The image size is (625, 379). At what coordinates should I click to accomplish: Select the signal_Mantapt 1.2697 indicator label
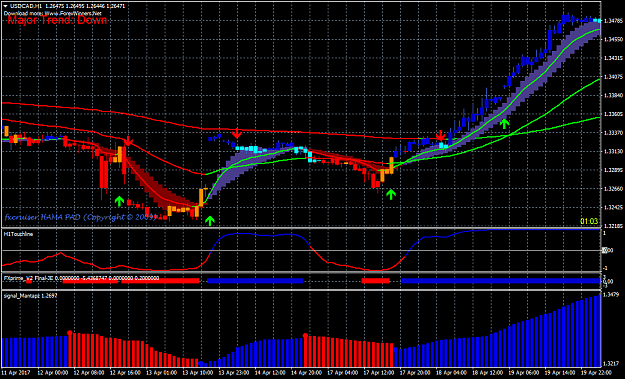30,296
